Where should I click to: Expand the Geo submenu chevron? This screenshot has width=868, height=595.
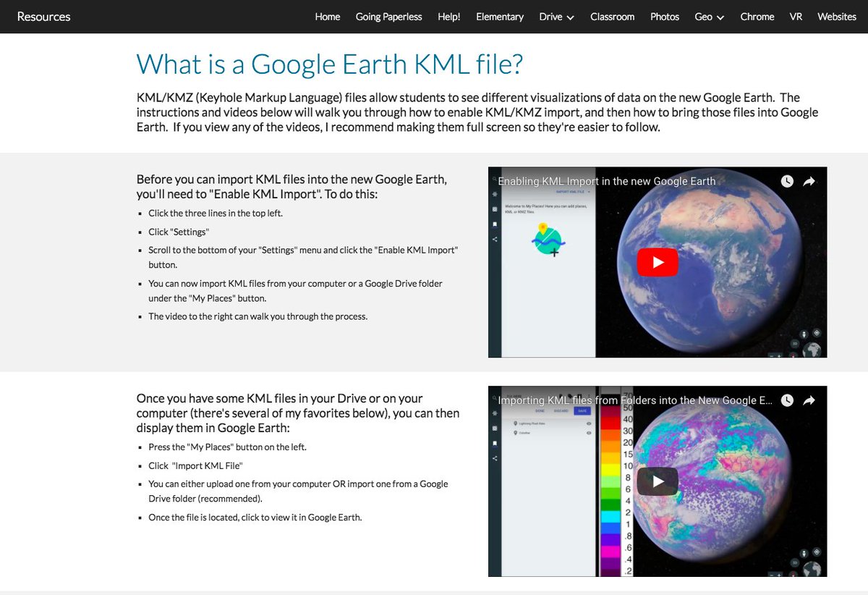point(720,17)
